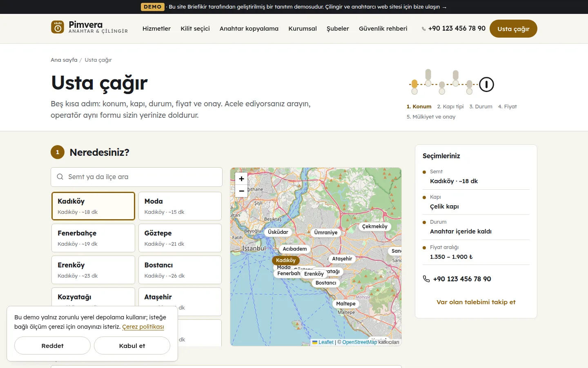The height and width of the screenshot is (368, 588).
Task: Click the Erenköy map marker
Action: [314, 274]
